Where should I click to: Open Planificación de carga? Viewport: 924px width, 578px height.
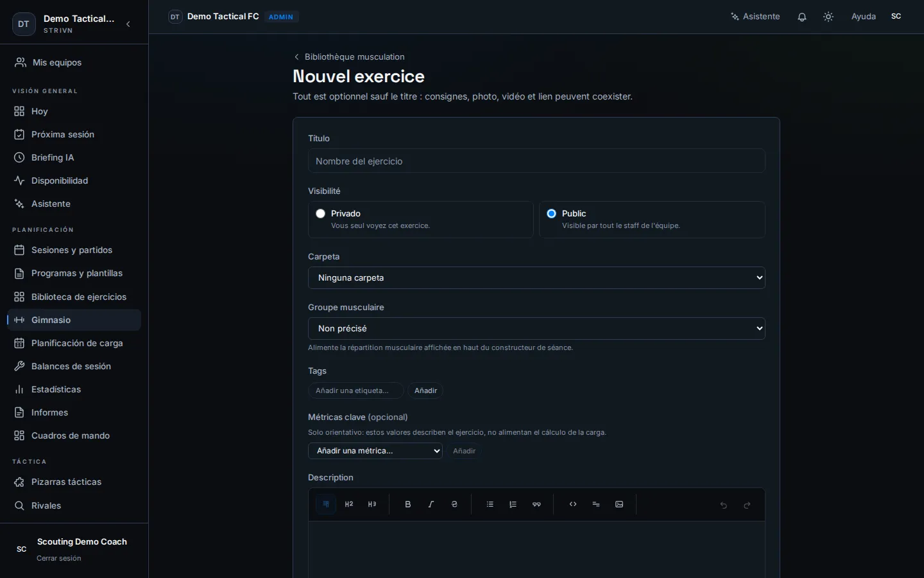(74, 343)
